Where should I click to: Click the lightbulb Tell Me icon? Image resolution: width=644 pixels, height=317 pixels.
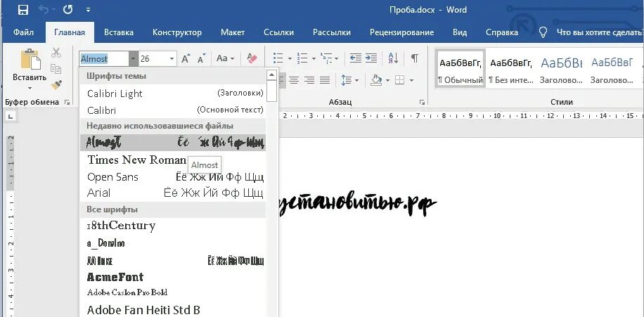tap(543, 32)
